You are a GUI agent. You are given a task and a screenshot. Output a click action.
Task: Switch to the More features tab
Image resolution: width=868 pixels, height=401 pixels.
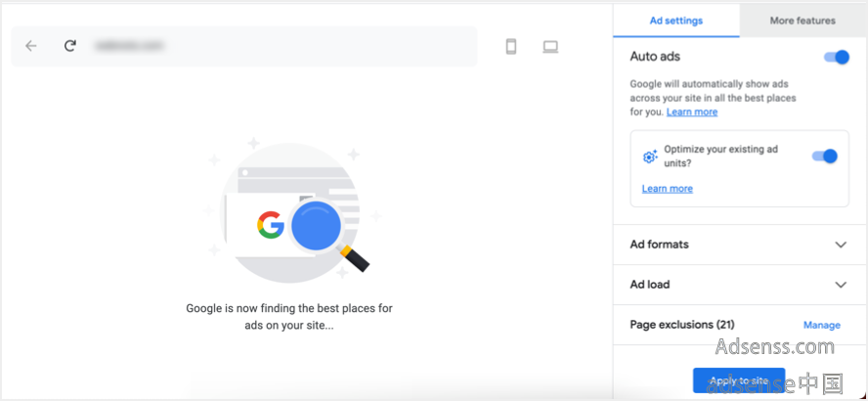click(803, 21)
